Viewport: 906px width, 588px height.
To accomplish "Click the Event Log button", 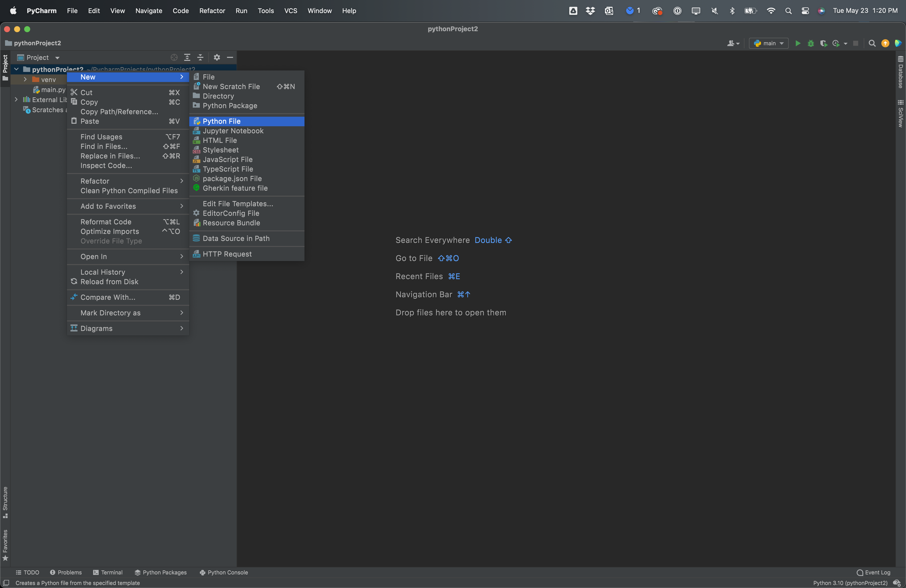I will [x=874, y=572].
